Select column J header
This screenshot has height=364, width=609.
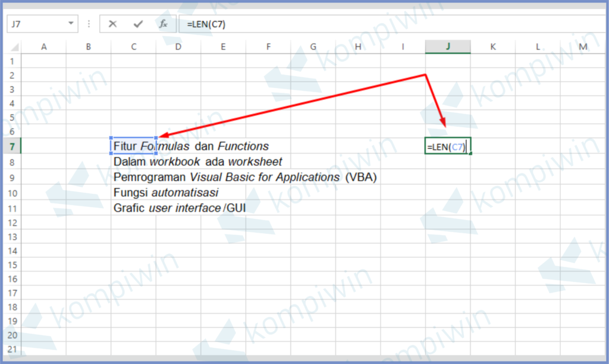[448, 47]
